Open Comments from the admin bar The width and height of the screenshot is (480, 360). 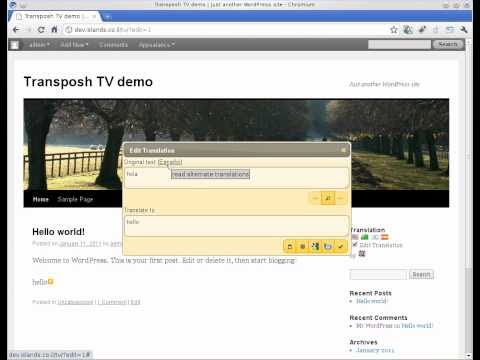[113, 45]
